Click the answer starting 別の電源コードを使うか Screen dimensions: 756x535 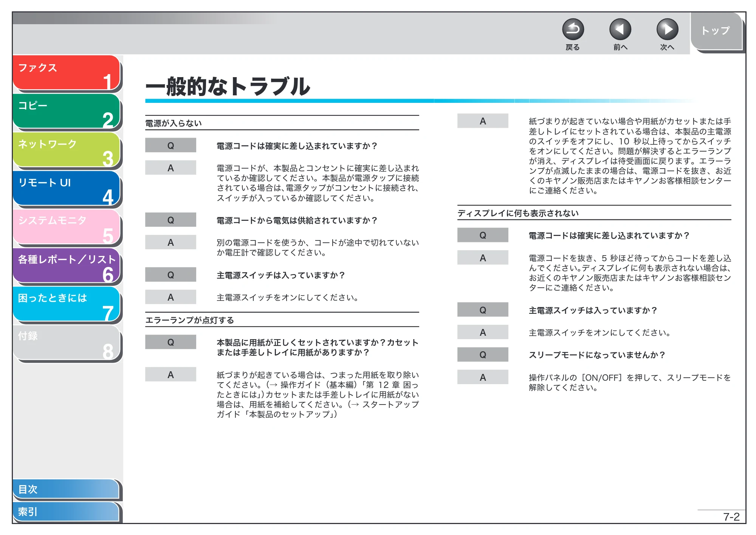coord(318,247)
